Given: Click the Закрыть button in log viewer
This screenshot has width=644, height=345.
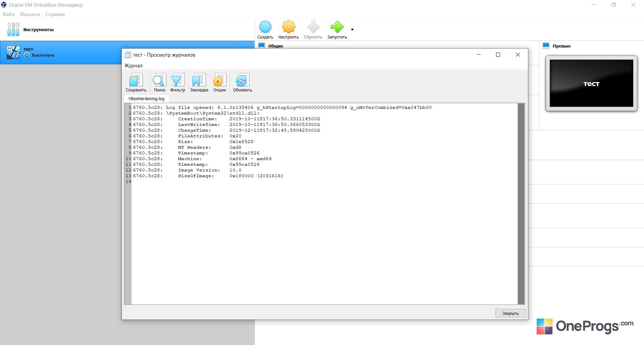Looking at the screenshot, I should pos(511,313).
